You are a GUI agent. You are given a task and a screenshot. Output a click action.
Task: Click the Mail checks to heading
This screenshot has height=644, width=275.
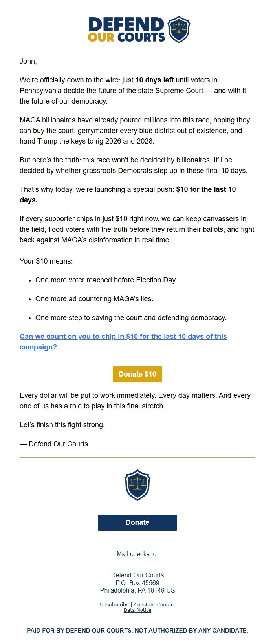(137, 554)
